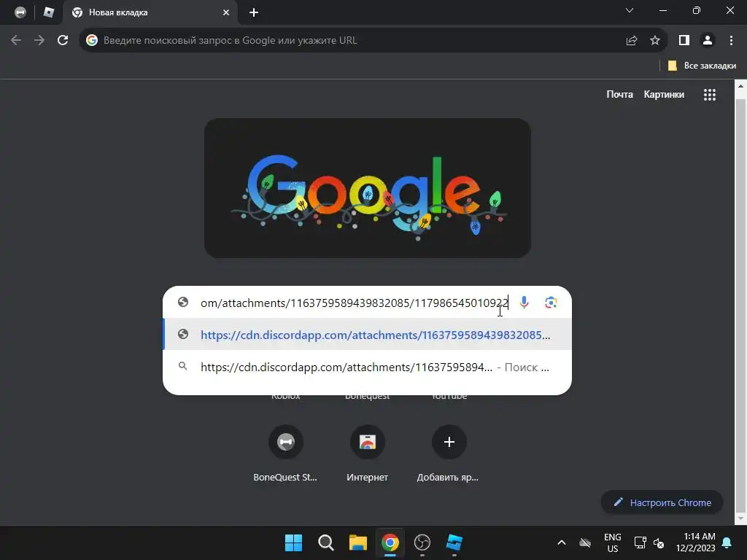This screenshot has width=747, height=560.
Task: Switch the ENG US input language
Action: [x=612, y=542]
